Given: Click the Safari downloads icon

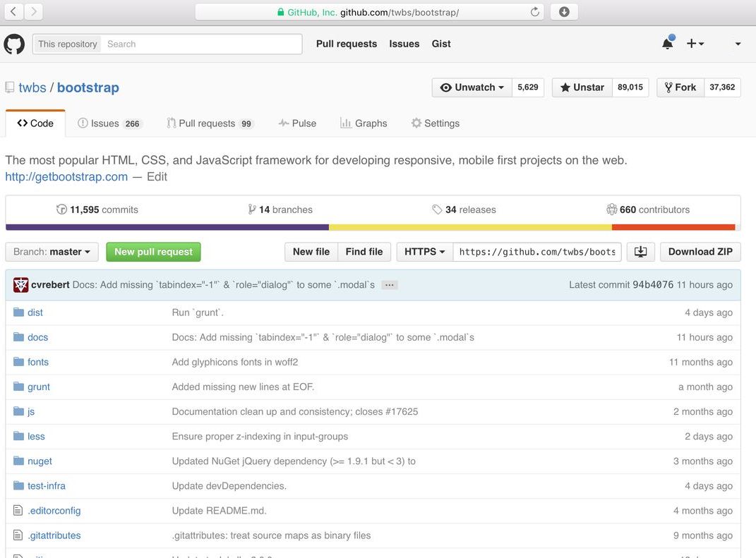Looking at the screenshot, I should pyautogui.click(x=564, y=12).
